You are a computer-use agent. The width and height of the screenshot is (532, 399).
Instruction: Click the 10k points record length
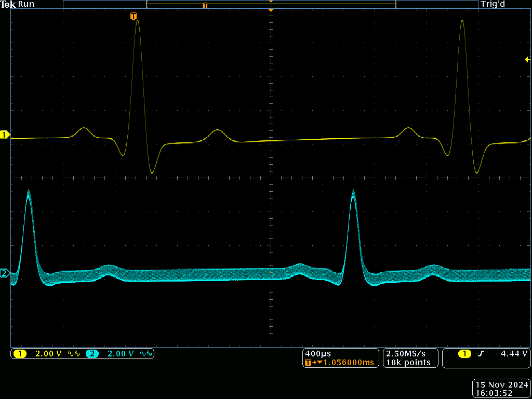(408, 363)
